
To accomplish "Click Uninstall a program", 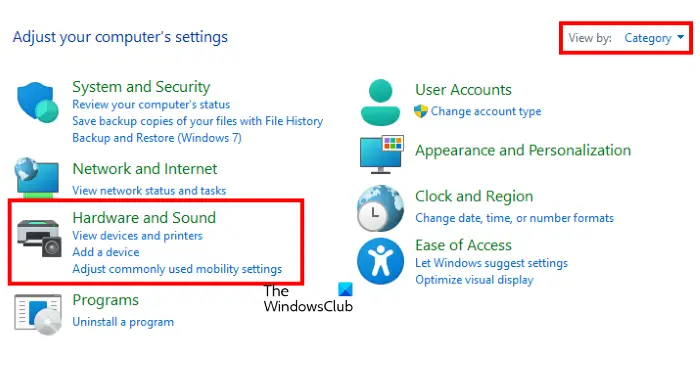I will [x=123, y=322].
